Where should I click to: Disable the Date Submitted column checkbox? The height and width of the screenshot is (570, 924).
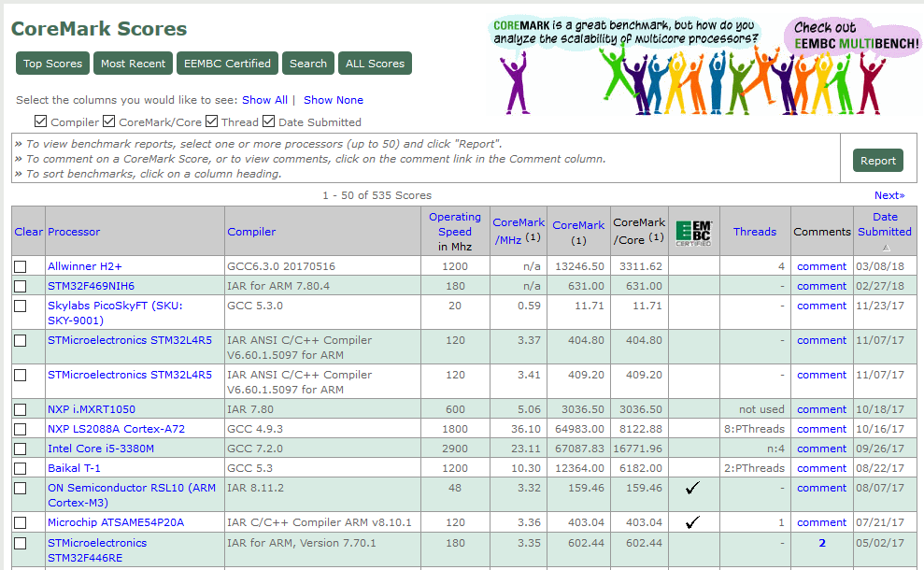click(x=269, y=121)
